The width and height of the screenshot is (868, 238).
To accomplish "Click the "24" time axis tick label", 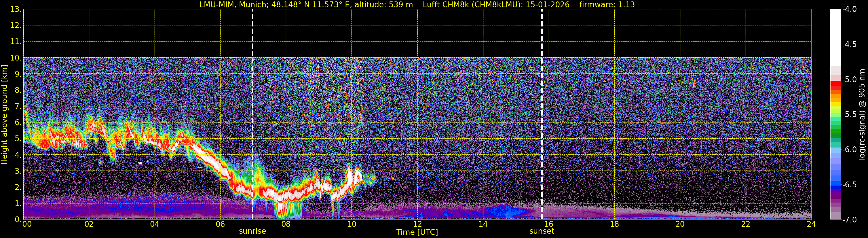I will pos(811,224).
